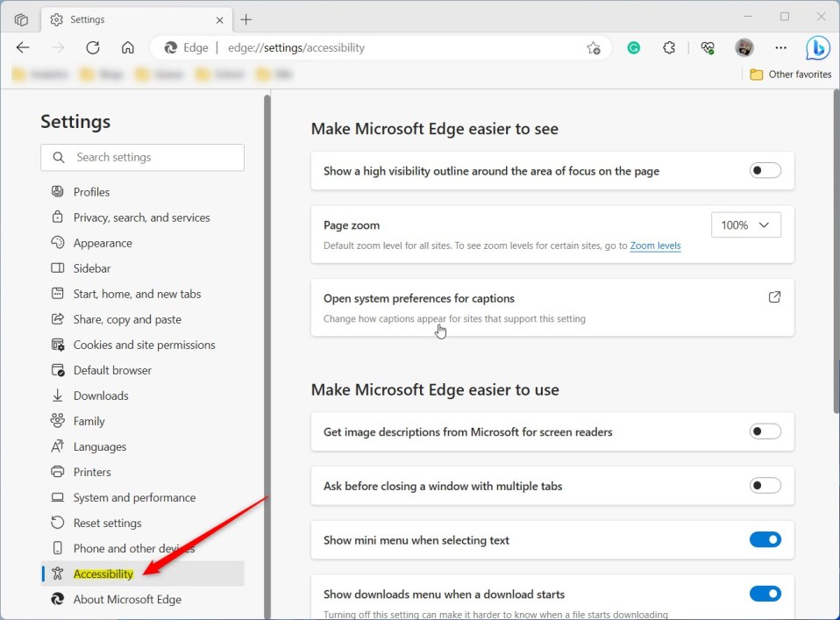Click the browser Back arrow
This screenshot has width=840, height=620.
pyautogui.click(x=23, y=47)
